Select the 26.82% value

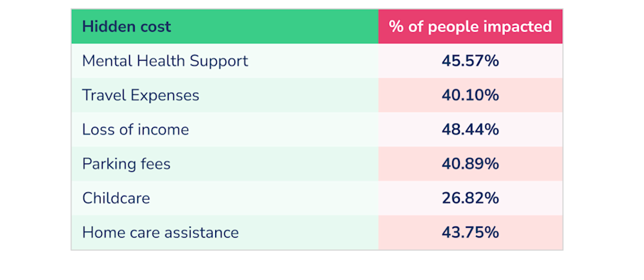pos(470,198)
